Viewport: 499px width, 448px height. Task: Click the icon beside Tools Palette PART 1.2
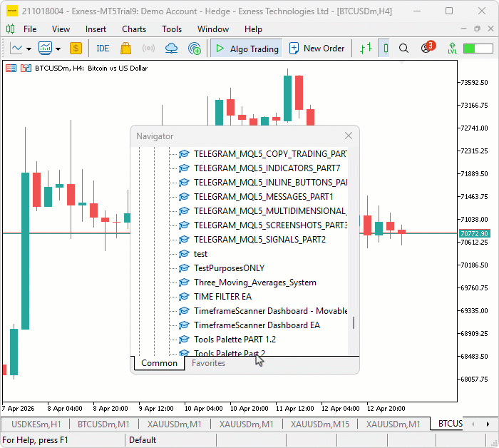coord(184,340)
